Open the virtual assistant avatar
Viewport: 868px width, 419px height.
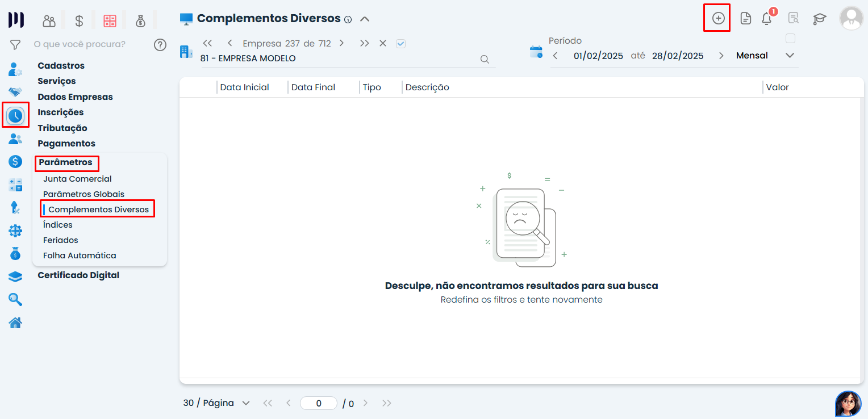pyautogui.click(x=848, y=404)
